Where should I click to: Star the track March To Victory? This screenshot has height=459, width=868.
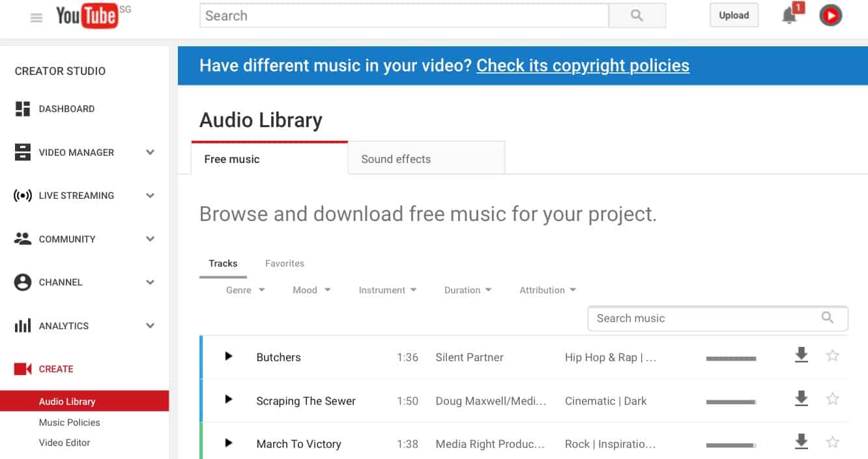point(832,441)
